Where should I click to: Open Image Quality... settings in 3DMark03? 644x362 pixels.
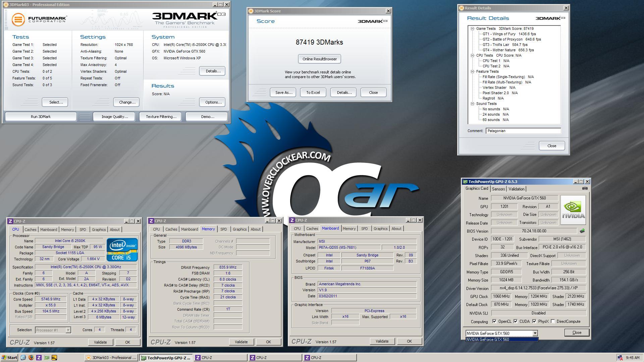point(115,117)
